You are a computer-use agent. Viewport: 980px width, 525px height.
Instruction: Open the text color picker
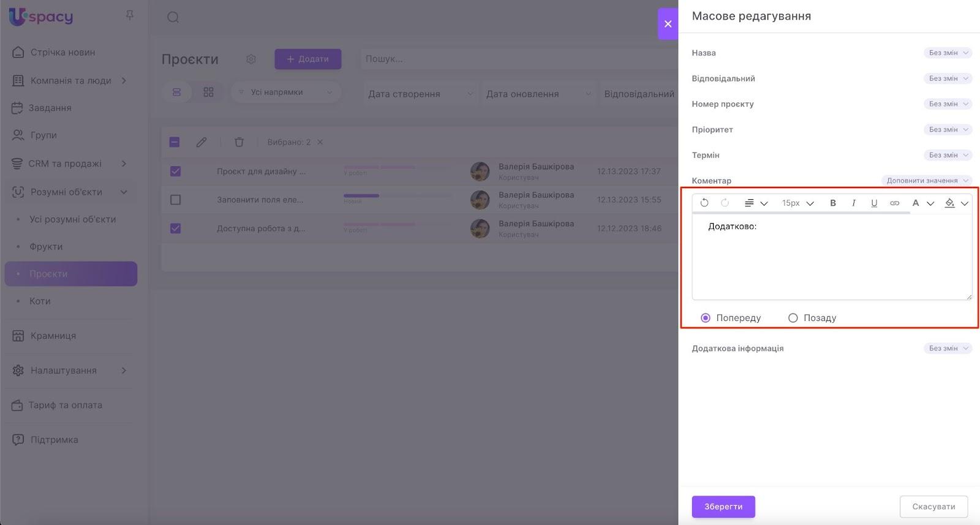pyautogui.click(x=922, y=203)
